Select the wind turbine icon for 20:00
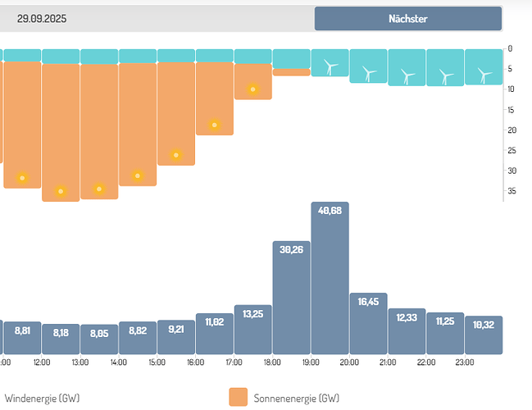This screenshot has height=410, width=532. (369, 74)
